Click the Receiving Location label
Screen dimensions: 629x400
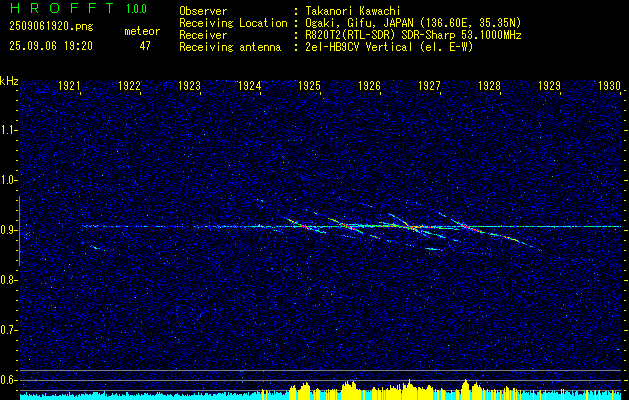(233, 23)
